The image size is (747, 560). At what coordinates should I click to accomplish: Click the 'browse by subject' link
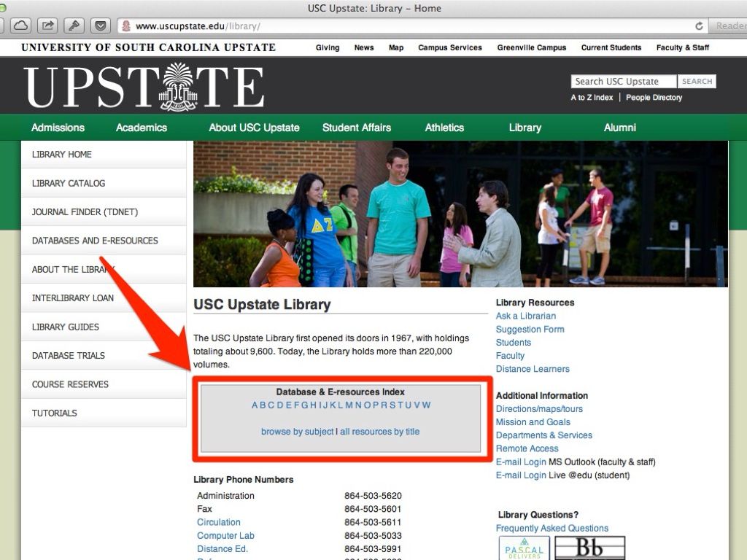click(297, 432)
